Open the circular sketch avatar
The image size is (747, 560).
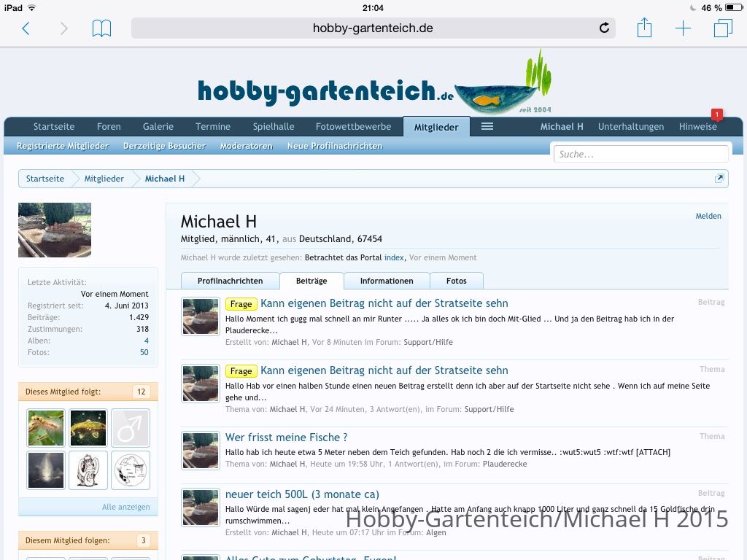[131, 470]
